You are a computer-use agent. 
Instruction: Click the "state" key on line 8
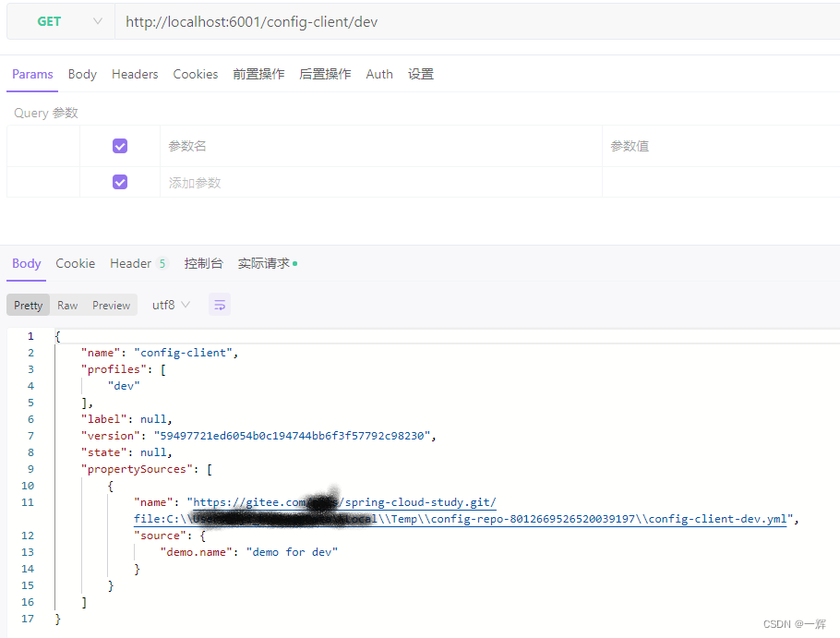(104, 452)
